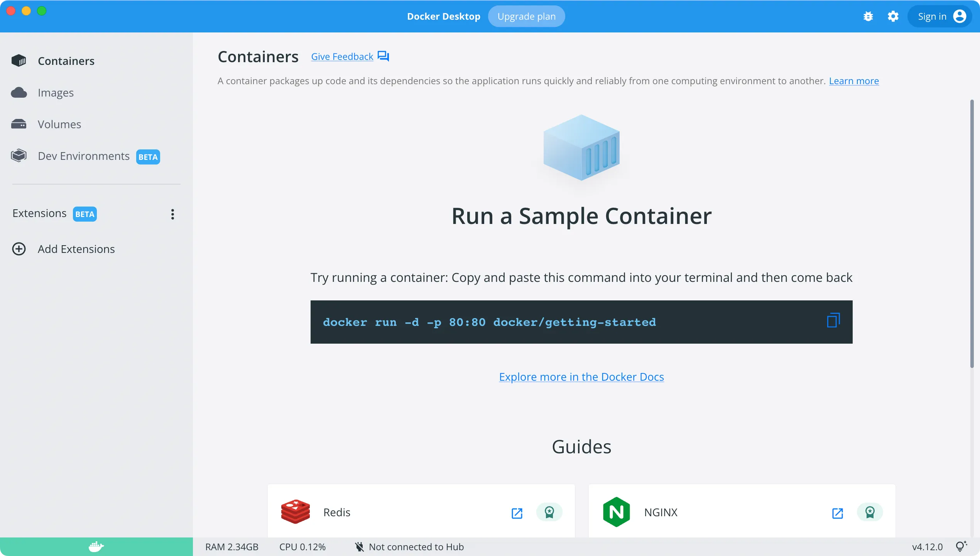Click Explore more in the Docker Docs
Screen dimensions: 980x556
coord(581,377)
